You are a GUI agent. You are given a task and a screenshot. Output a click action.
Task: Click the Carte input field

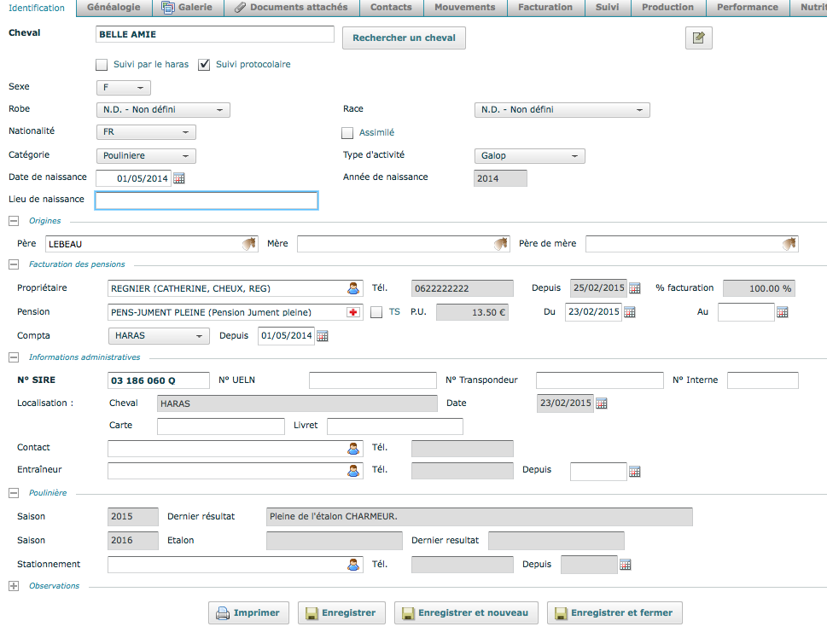tap(221, 426)
